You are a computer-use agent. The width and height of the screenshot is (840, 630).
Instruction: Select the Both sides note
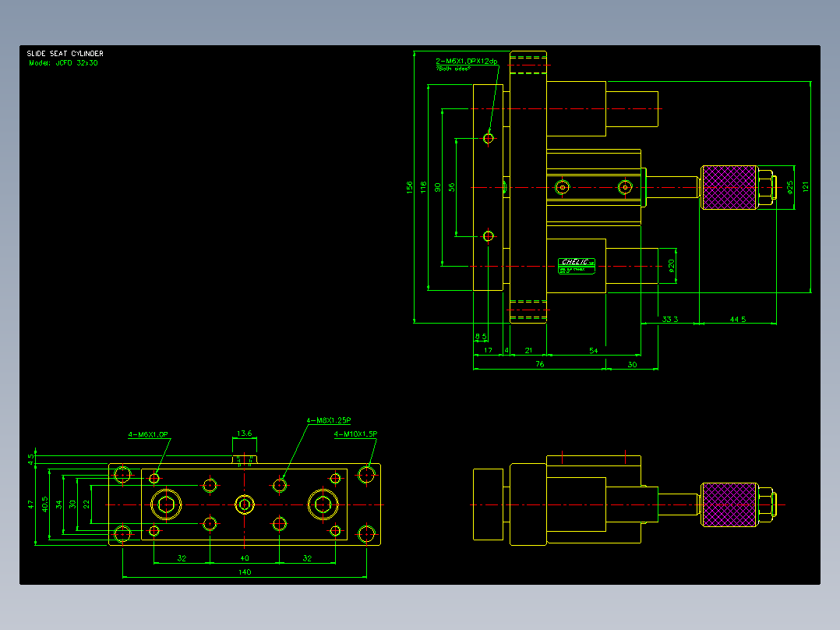[454, 69]
